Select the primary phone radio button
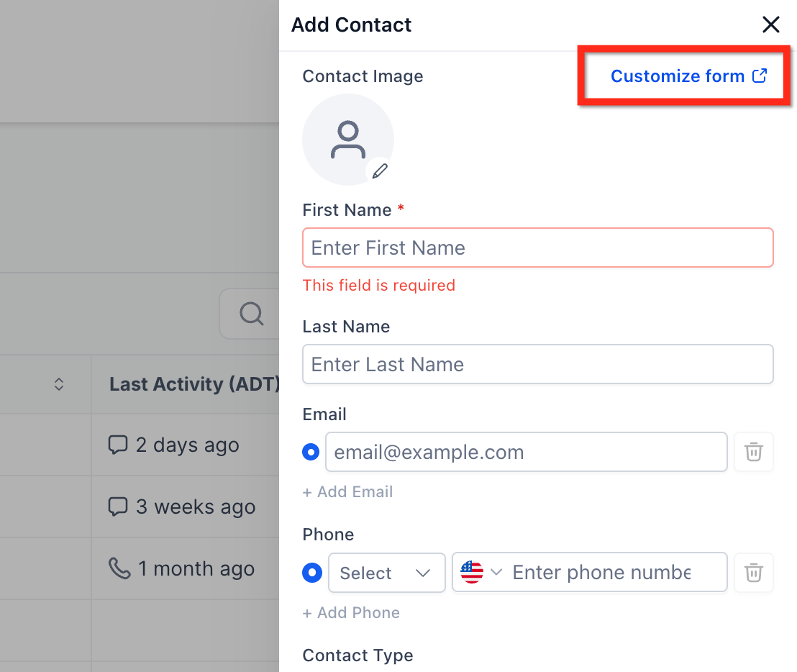 pos(312,573)
